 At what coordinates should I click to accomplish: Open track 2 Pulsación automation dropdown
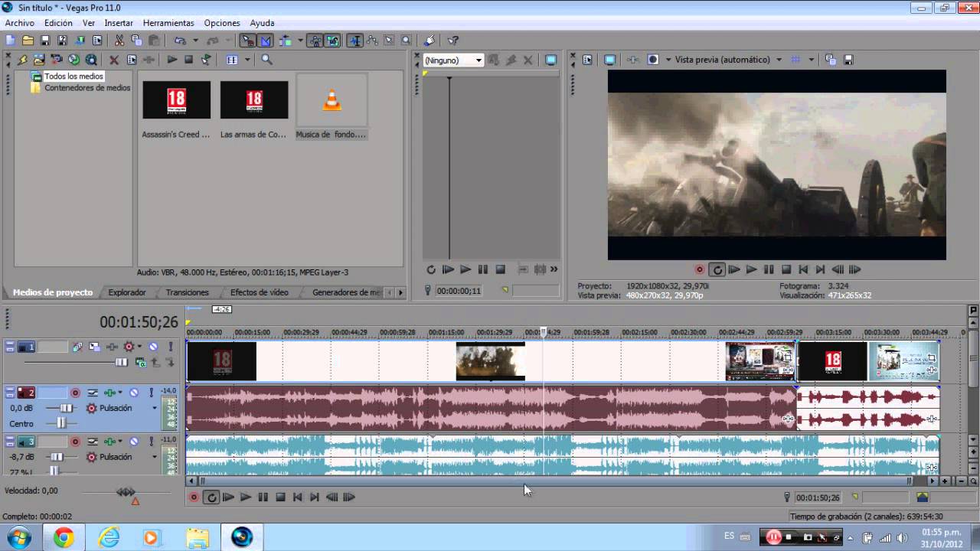(x=154, y=409)
